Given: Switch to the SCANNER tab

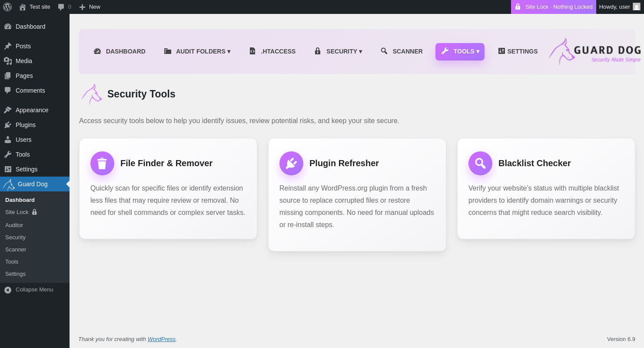Looking at the screenshot, I should pyautogui.click(x=402, y=51).
